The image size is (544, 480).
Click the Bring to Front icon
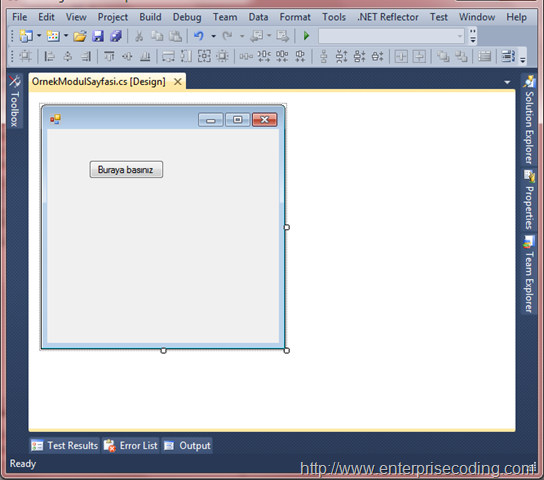pyautogui.click(x=443, y=56)
